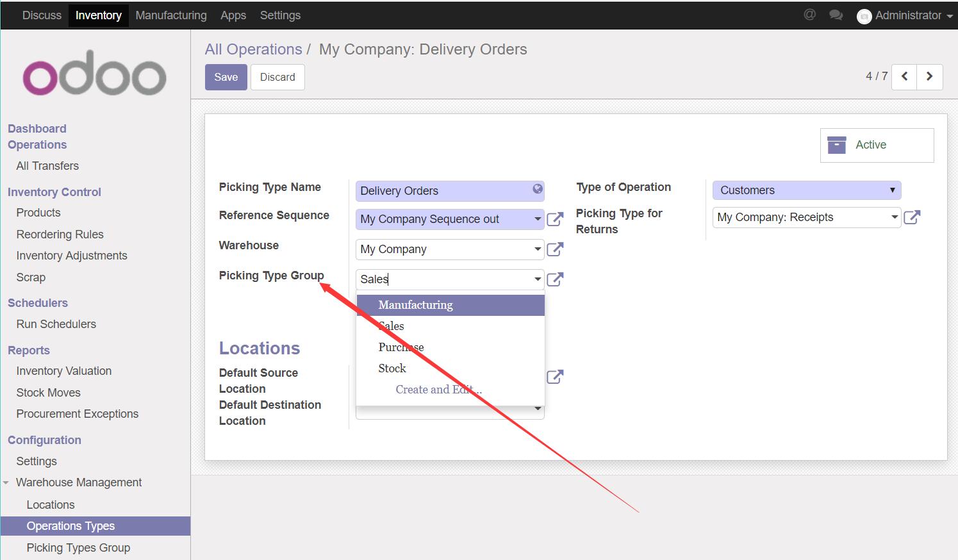Open Inventory Valuation report
Viewport: 958px width, 560px height.
click(x=64, y=371)
